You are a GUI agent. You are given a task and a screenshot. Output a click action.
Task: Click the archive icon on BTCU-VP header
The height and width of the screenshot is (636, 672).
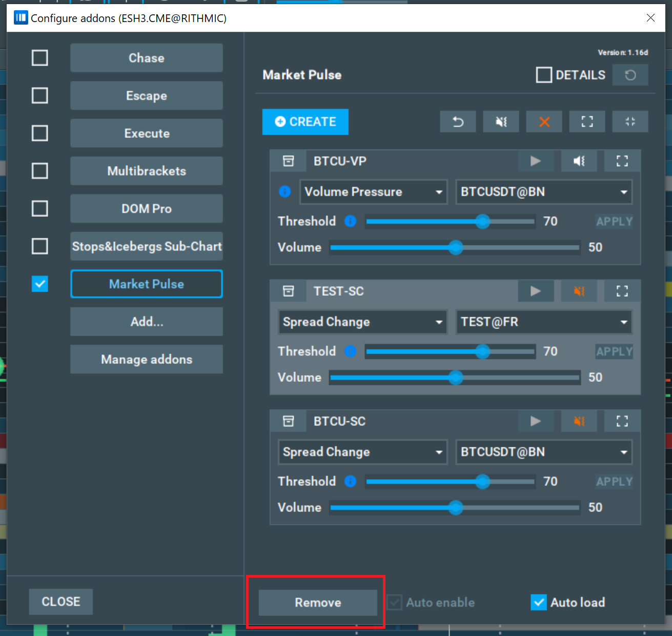tap(289, 161)
